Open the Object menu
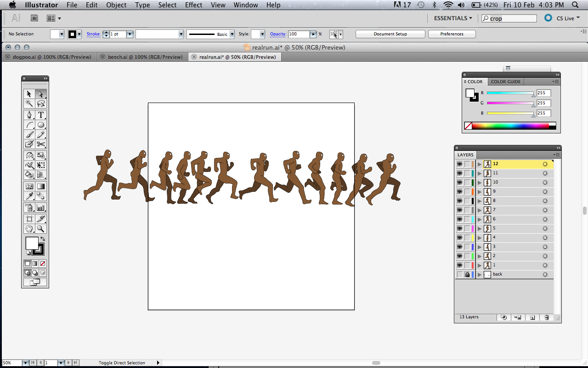The image size is (588, 368). point(116,5)
